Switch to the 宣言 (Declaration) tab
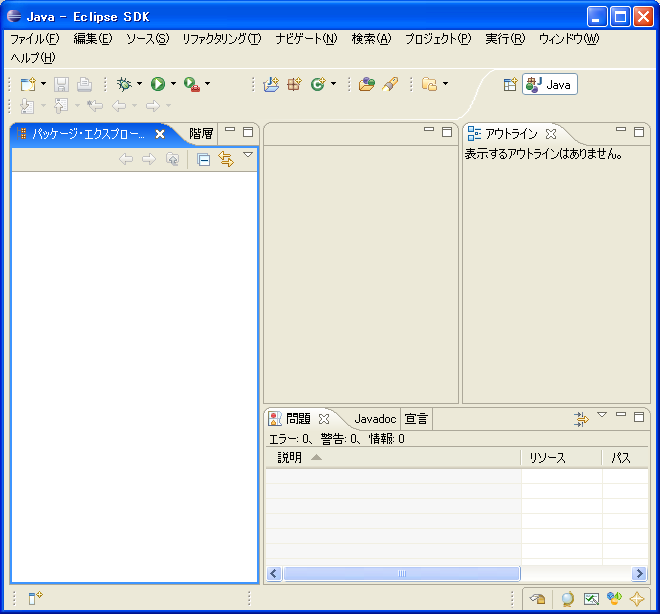 pyautogui.click(x=416, y=419)
